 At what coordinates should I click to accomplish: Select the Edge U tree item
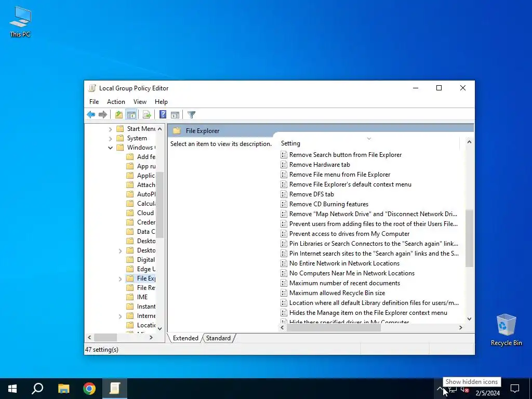coord(146,269)
